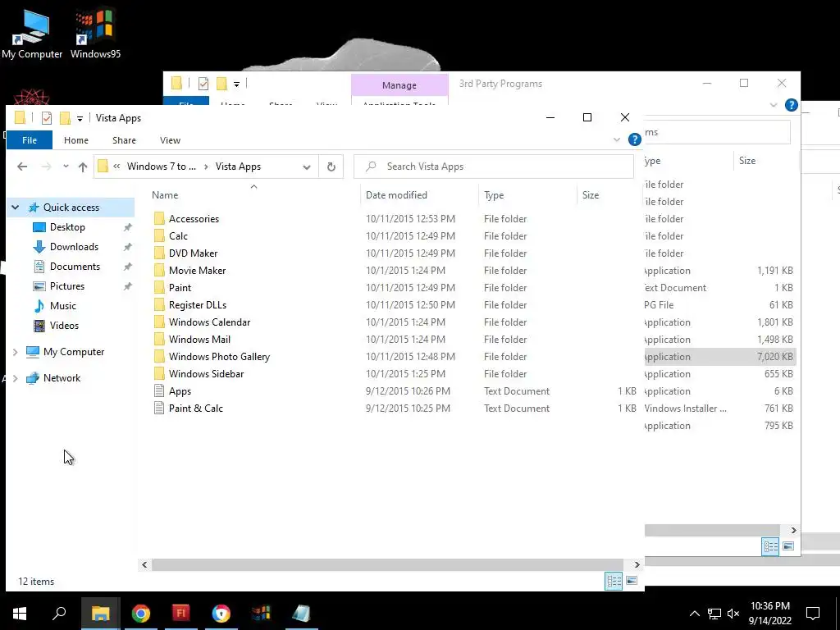Select the Apps text document
This screenshot has height=630, width=840.
click(x=180, y=391)
